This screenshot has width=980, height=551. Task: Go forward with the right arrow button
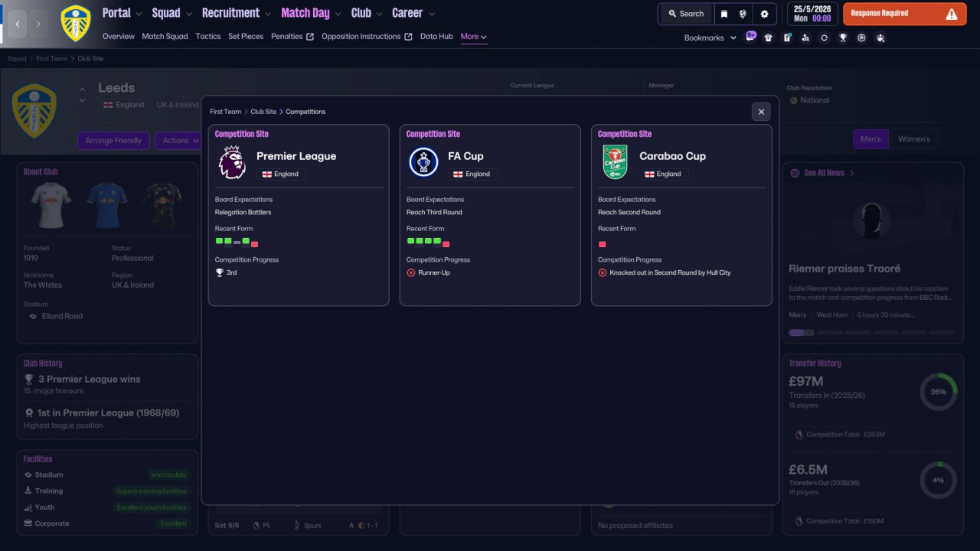(x=39, y=24)
